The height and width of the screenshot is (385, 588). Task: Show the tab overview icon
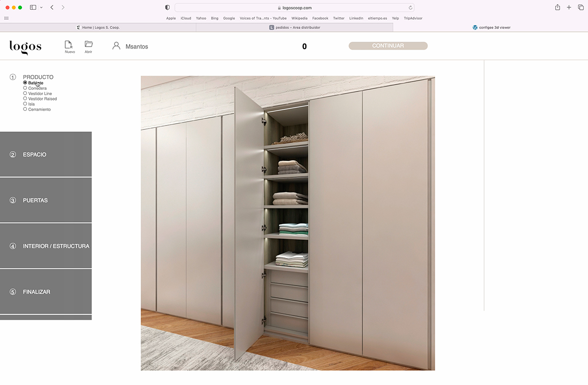pos(581,7)
